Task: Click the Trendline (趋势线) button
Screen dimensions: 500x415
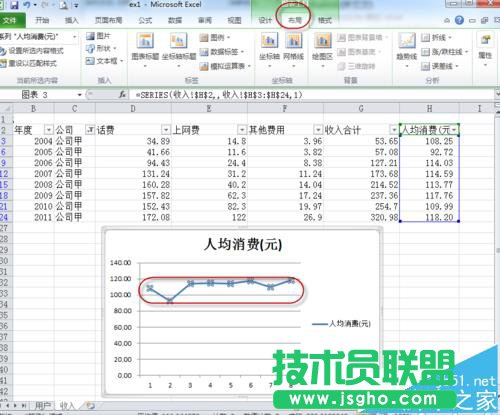Action: tap(407, 49)
